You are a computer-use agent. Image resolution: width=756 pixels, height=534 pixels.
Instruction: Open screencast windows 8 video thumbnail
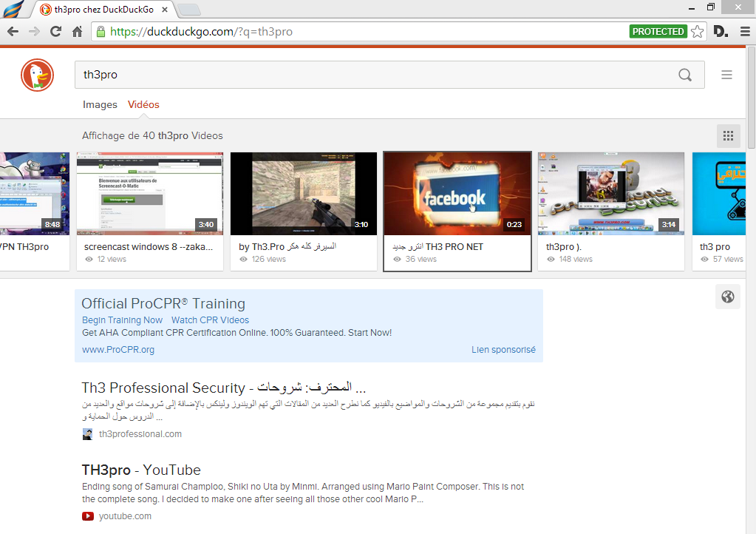[x=150, y=194]
